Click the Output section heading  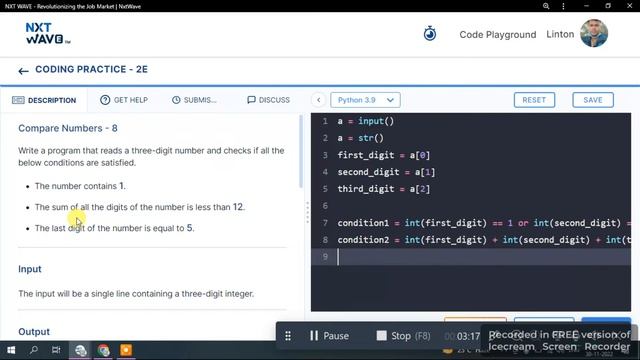pos(34,332)
